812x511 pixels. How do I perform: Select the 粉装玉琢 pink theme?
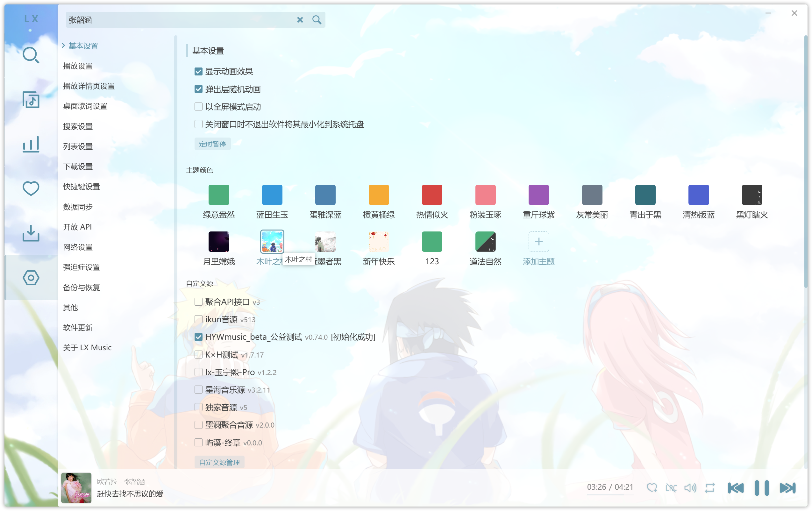coord(485,195)
